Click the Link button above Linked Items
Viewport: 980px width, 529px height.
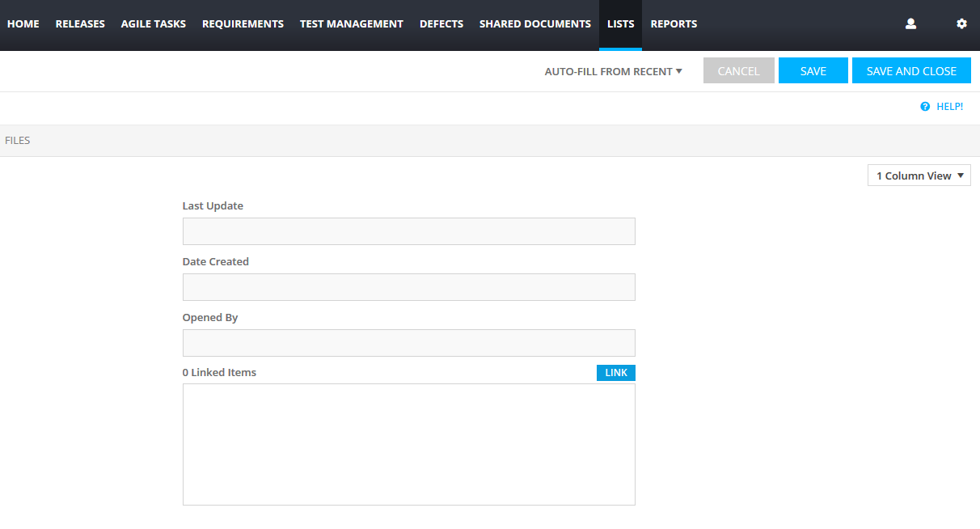[x=616, y=373]
